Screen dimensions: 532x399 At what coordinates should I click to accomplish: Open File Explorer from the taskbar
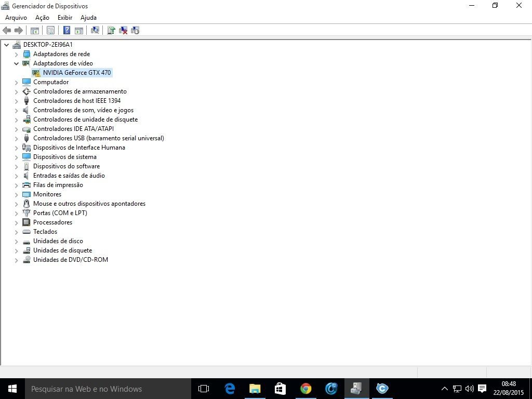(x=255, y=389)
